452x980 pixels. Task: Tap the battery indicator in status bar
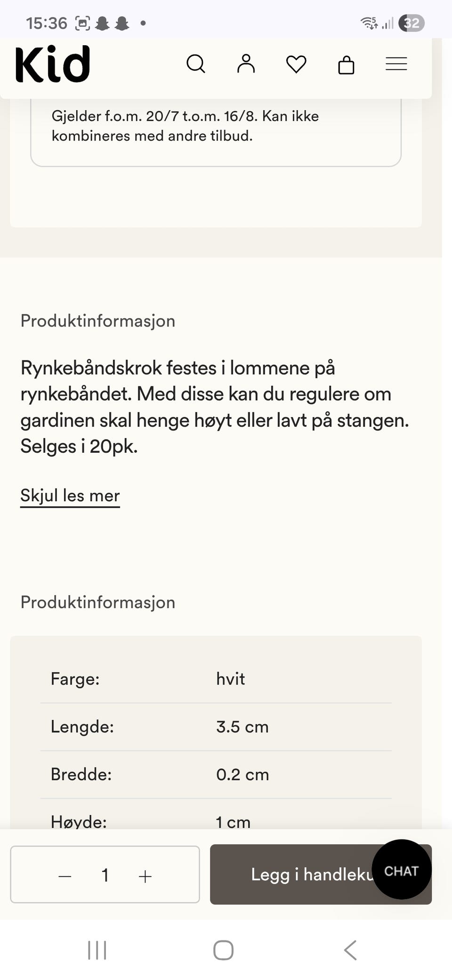[x=412, y=23]
